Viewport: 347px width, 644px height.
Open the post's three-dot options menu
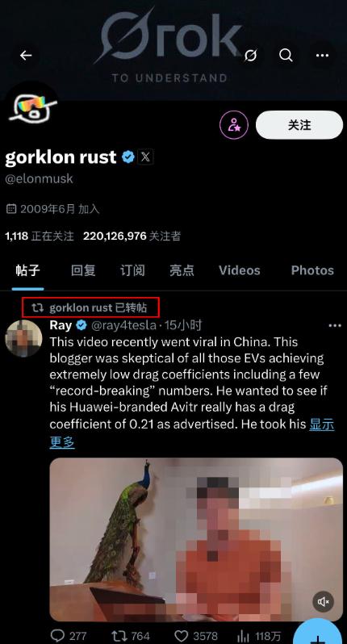tap(335, 326)
